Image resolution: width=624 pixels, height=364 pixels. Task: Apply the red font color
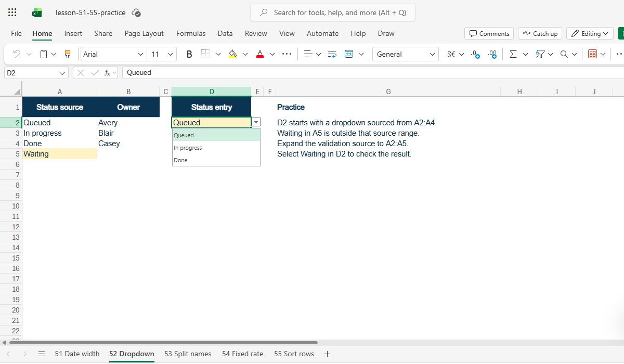(260, 54)
